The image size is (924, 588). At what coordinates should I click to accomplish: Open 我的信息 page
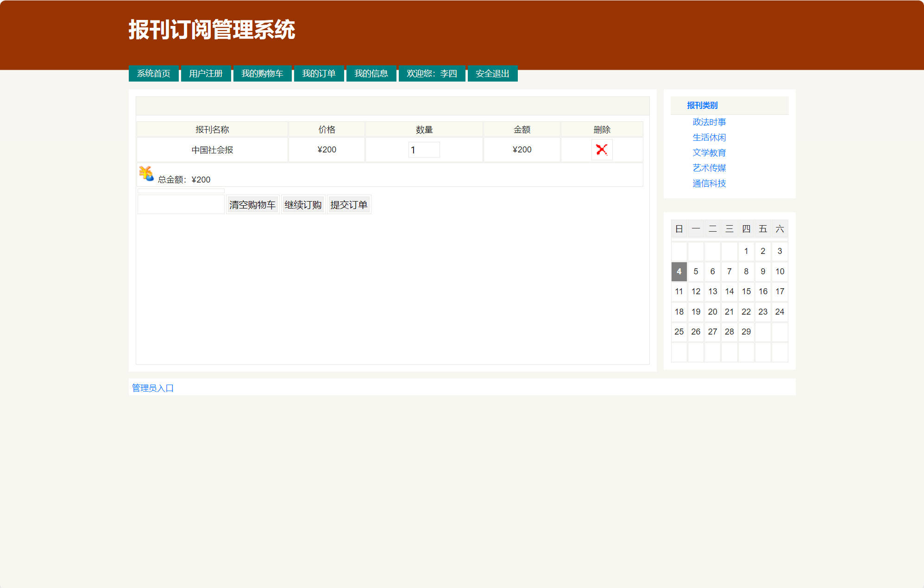tap(371, 73)
